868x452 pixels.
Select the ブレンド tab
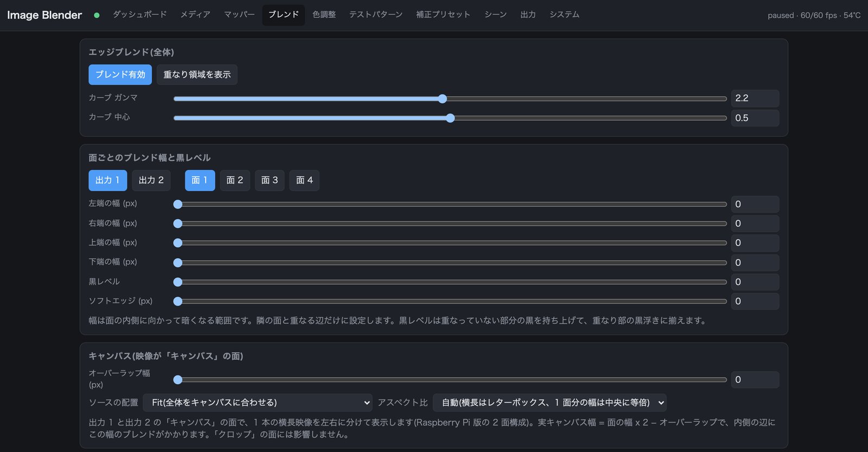click(283, 15)
